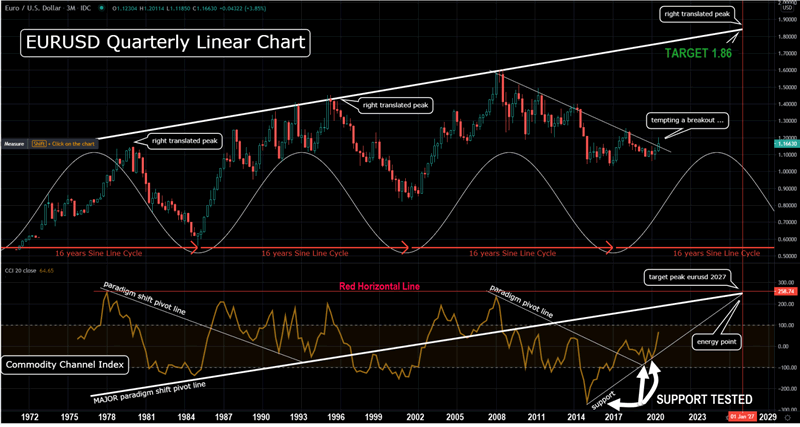
Task: Open the USD currency selector on price scale
Action: (x=787, y=8)
